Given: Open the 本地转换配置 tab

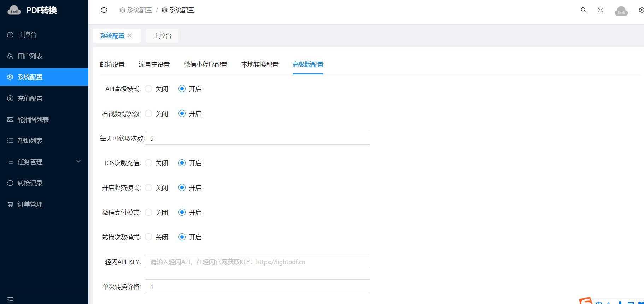Looking at the screenshot, I should [x=260, y=65].
